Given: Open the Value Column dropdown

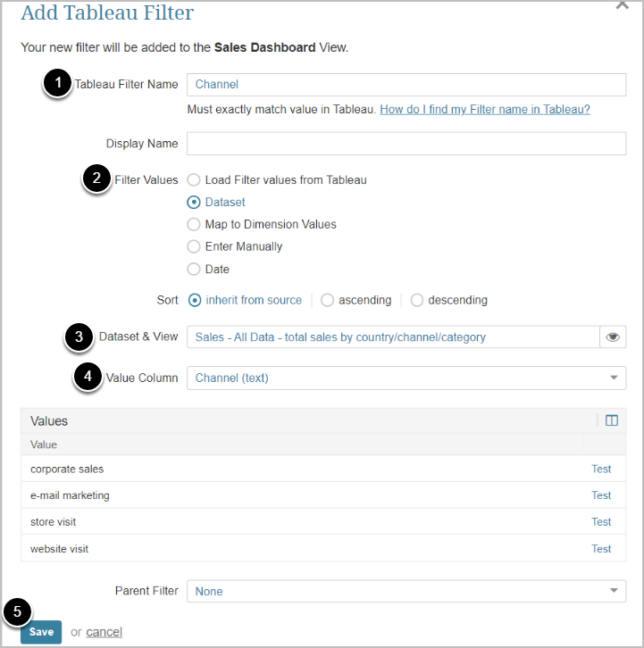Looking at the screenshot, I should point(406,378).
